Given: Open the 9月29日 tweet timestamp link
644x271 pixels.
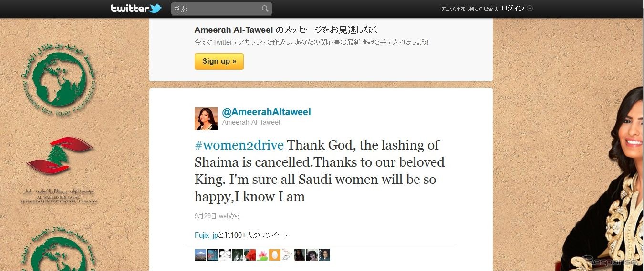Looking at the screenshot, I should (x=205, y=216).
